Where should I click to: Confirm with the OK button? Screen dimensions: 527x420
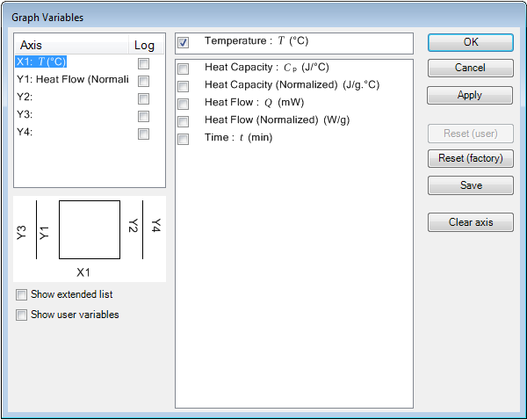click(471, 42)
